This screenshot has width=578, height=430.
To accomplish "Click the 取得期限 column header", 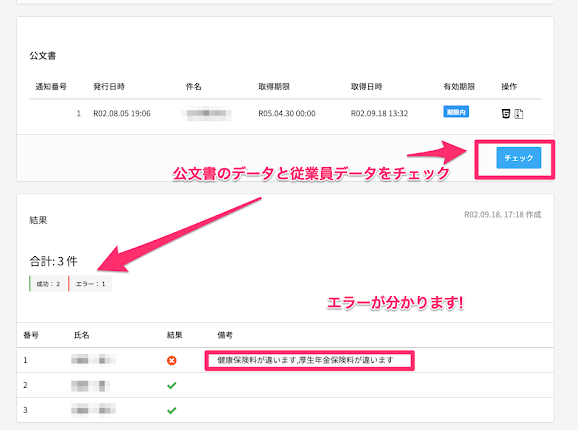I will pyautogui.click(x=274, y=87).
